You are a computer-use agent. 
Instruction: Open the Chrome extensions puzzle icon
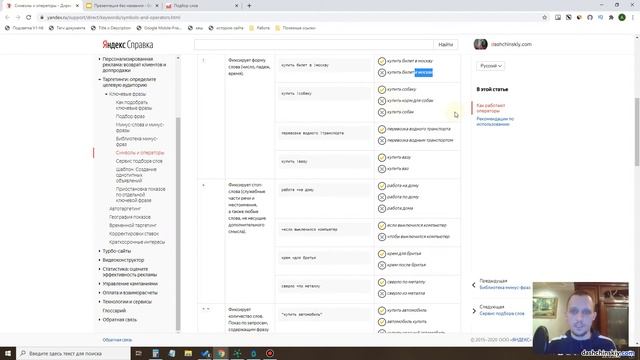611,18
